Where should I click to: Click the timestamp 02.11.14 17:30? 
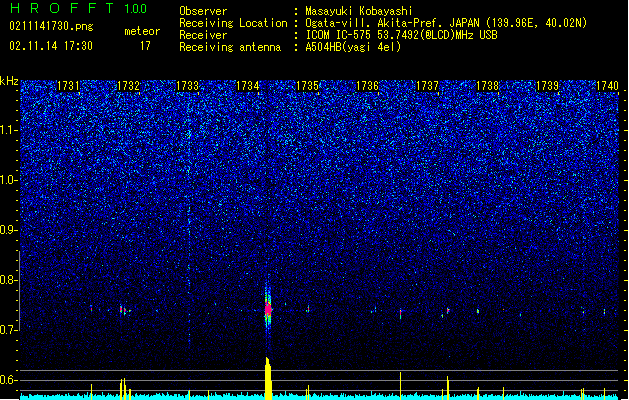51,46
